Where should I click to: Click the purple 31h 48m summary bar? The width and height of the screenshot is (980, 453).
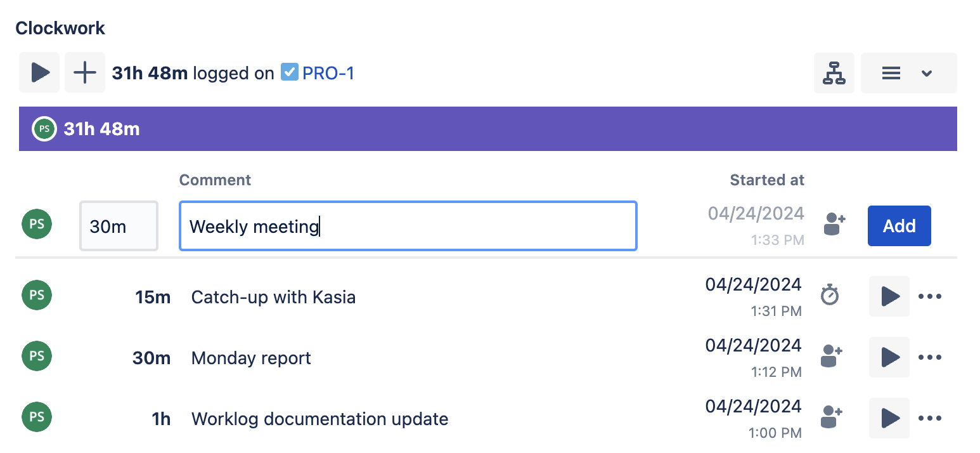pos(487,129)
